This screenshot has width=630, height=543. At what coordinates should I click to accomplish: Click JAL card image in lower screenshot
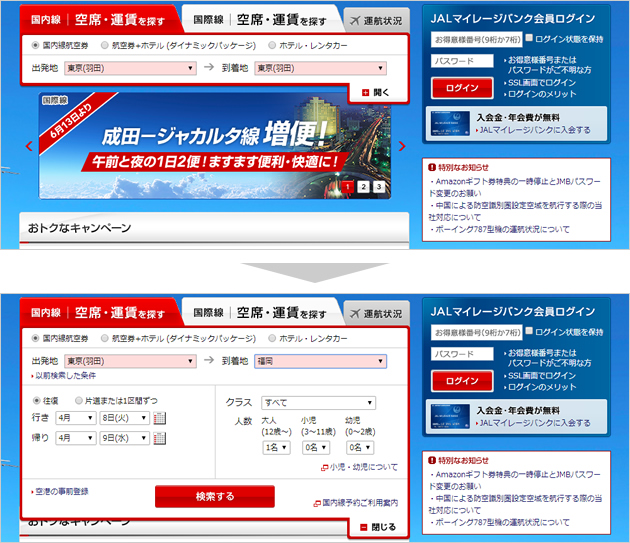click(450, 416)
